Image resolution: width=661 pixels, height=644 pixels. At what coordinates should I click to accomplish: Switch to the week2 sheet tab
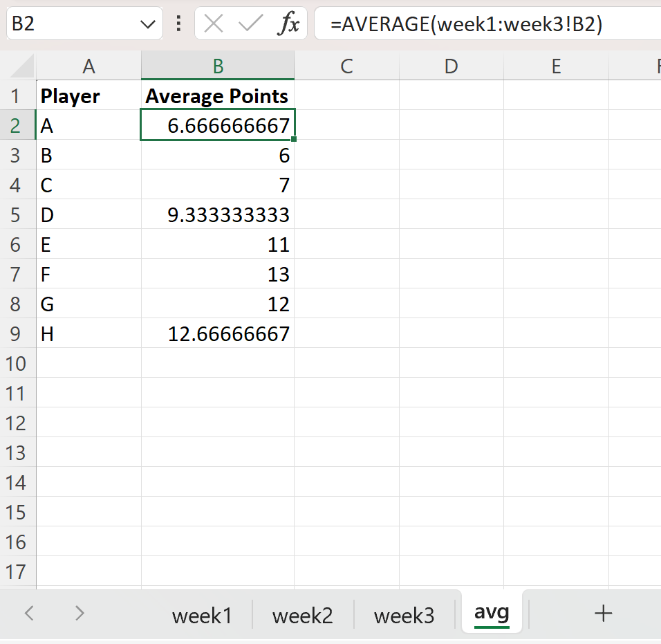pyautogui.click(x=302, y=615)
